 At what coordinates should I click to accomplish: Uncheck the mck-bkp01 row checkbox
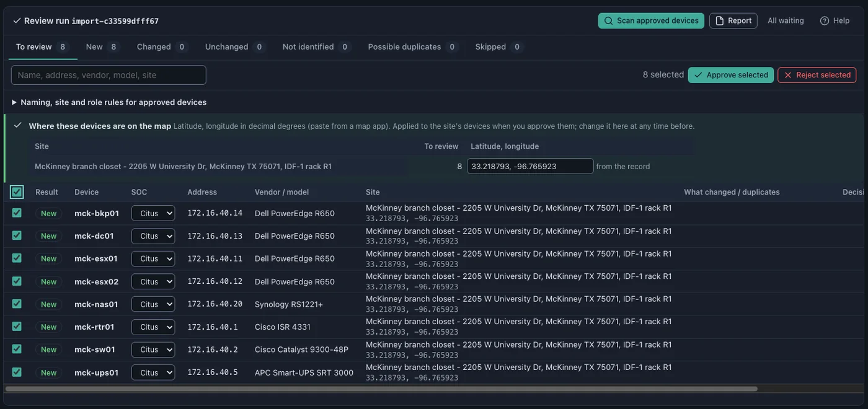[17, 213]
